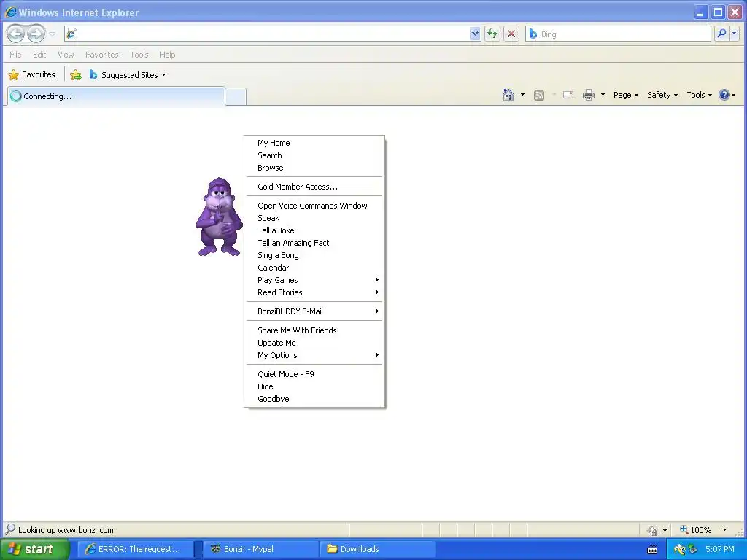Click the Home page icon
This screenshot has height=560, width=747.
click(x=508, y=95)
